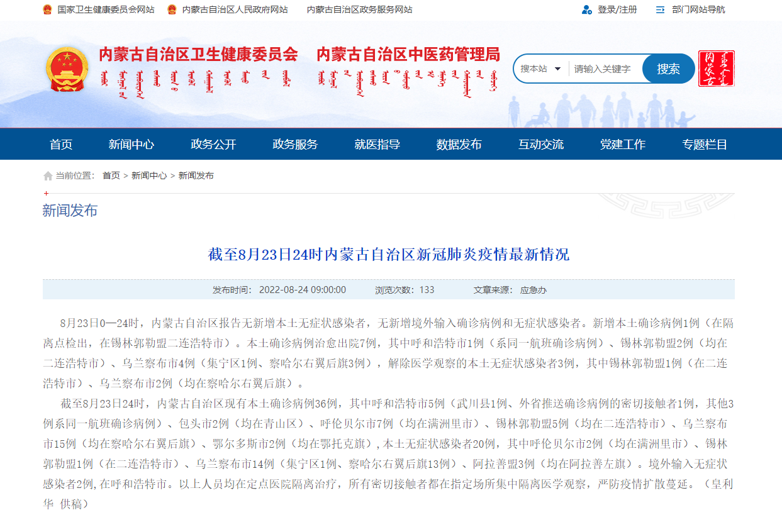Visit the 内蒙古自治区政务服务网站 link
The width and height of the screenshot is (782, 532).
(359, 9)
